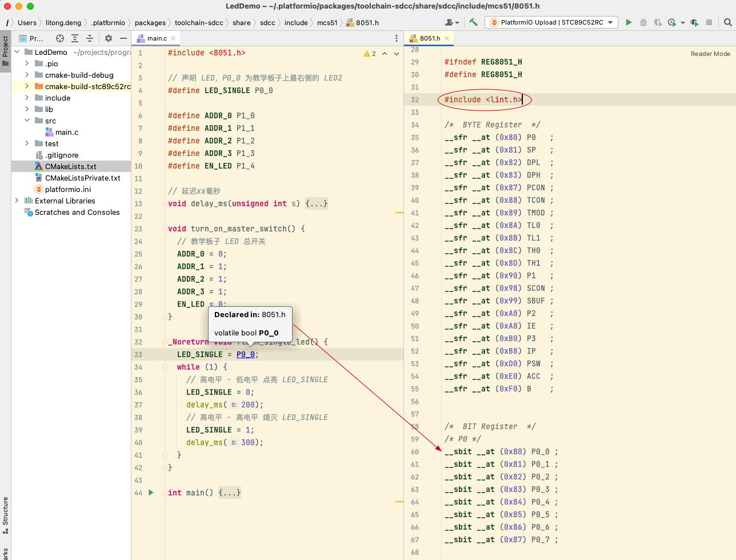Unfold the collapsed delay_ms function body
Image resolution: width=736 pixels, height=560 pixels.
coord(316,203)
